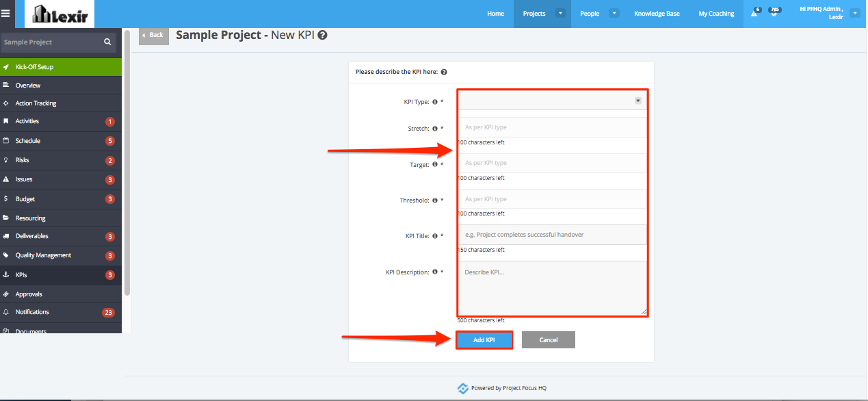Click into the Threshold input field
Screen dimensions: 868x401
pyautogui.click(x=551, y=199)
